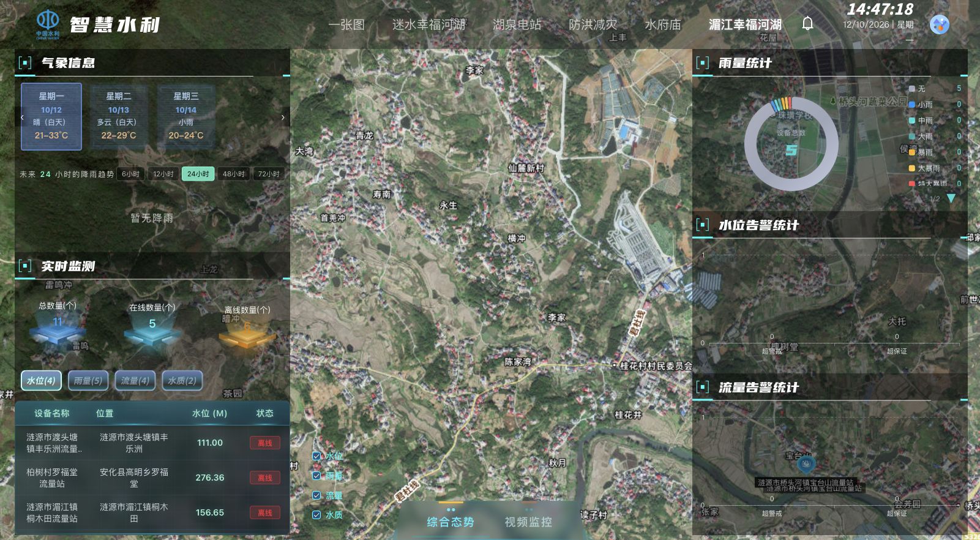The image size is (980, 540).
Task: Show previous weather days with left arrow
Action: coord(22,117)
